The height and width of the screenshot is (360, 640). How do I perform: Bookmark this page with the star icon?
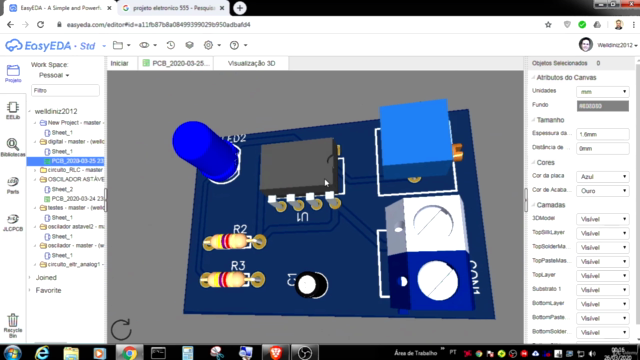(548, 24)
